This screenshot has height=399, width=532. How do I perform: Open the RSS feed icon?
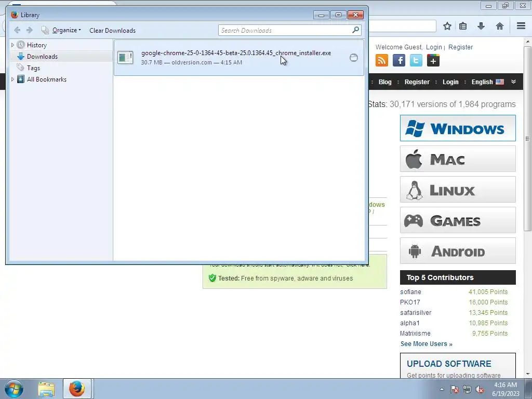pos(382,60)
